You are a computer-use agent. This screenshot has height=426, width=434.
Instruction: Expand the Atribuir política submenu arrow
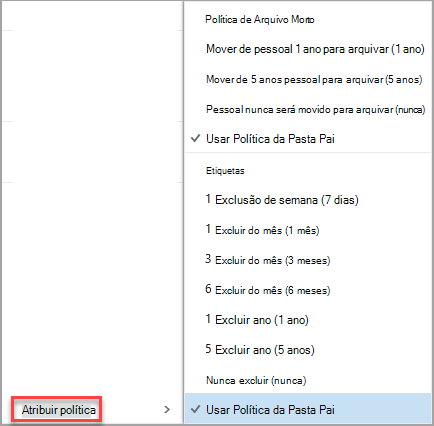[167, 410]
